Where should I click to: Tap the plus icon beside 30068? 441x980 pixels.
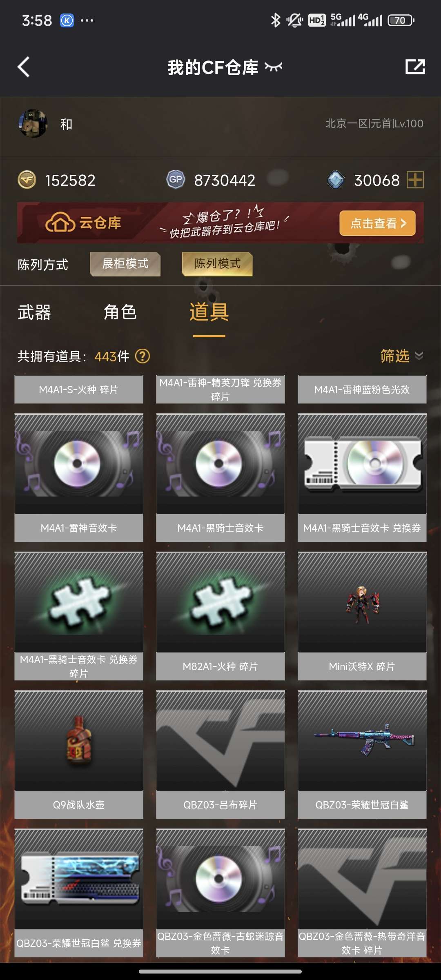415,180
